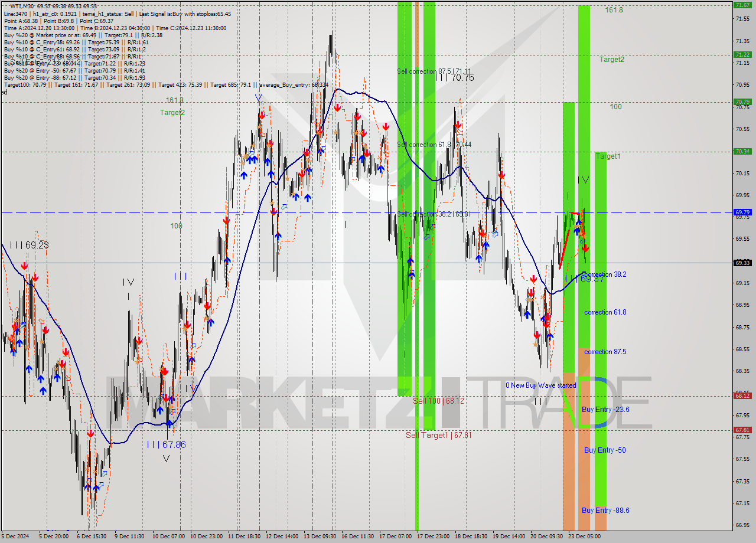Image resolution: width=756 pixels, height=543 pixels.
Task: Select the '10 Dec 07:00' time label
Action: pos(168,537)
